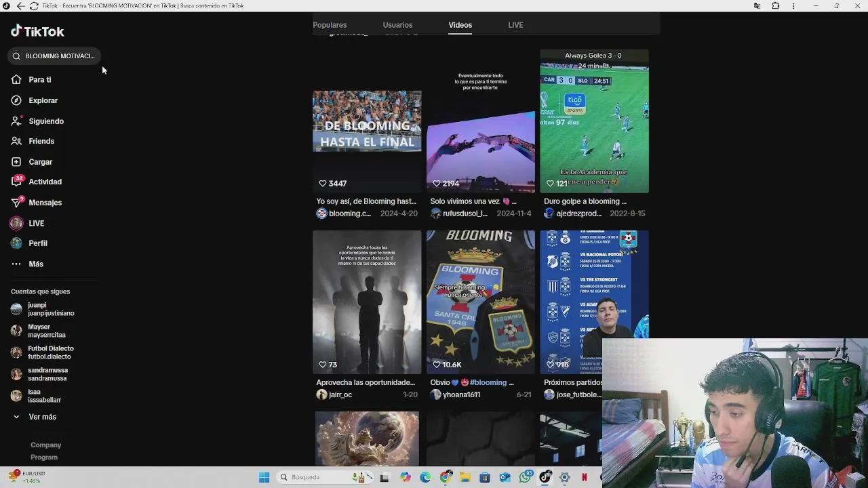
Task: Open WhatsApp from the taskbar
Action: (526, 477)
